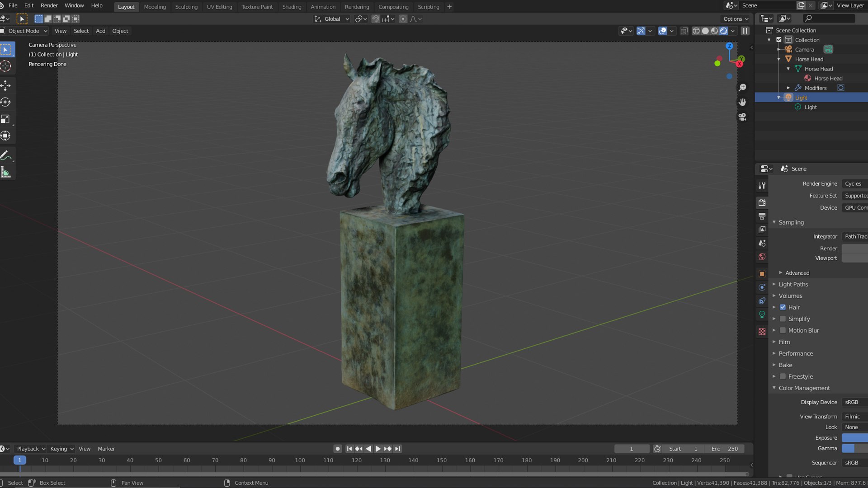Toggle viewport overlays button
This screenshot has height=488, width=868.
[x=663, y=31]
